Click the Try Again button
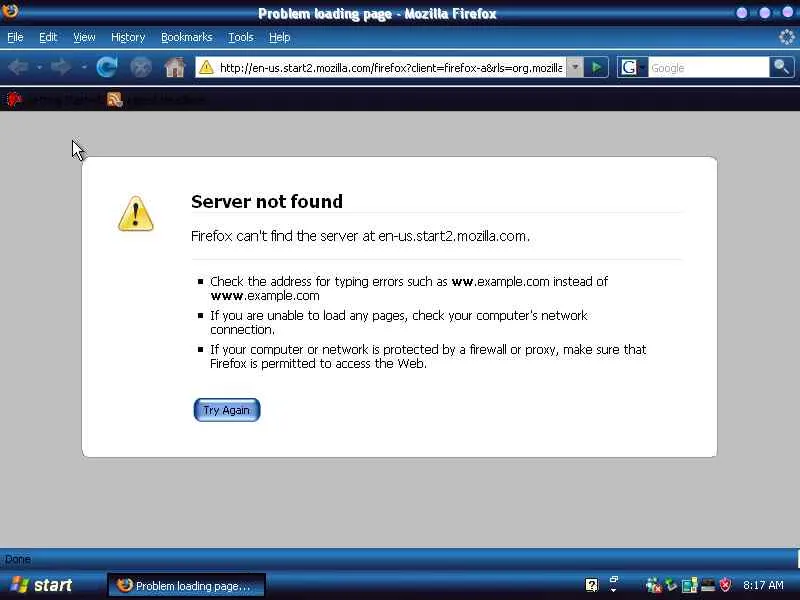 click(227, 410)
